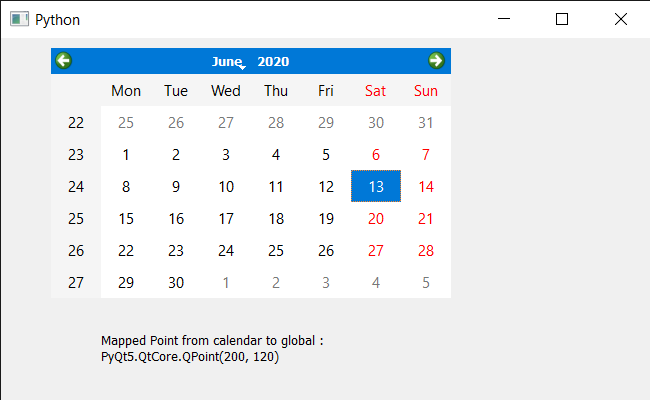Screen dimensions: 650x400
Task: Select Tuesday June 23 date cell
Action: pyautogui.click(x=176, y=250)
